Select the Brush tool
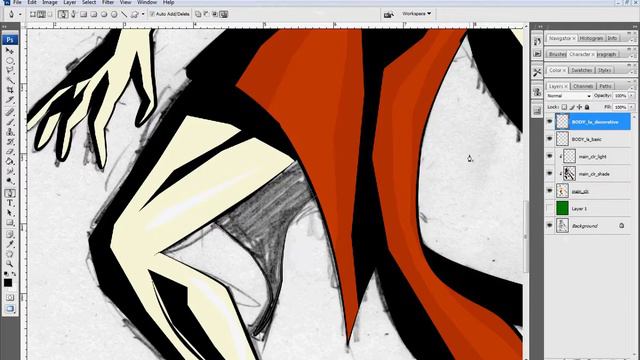640x360 pixels. (10, 122)
